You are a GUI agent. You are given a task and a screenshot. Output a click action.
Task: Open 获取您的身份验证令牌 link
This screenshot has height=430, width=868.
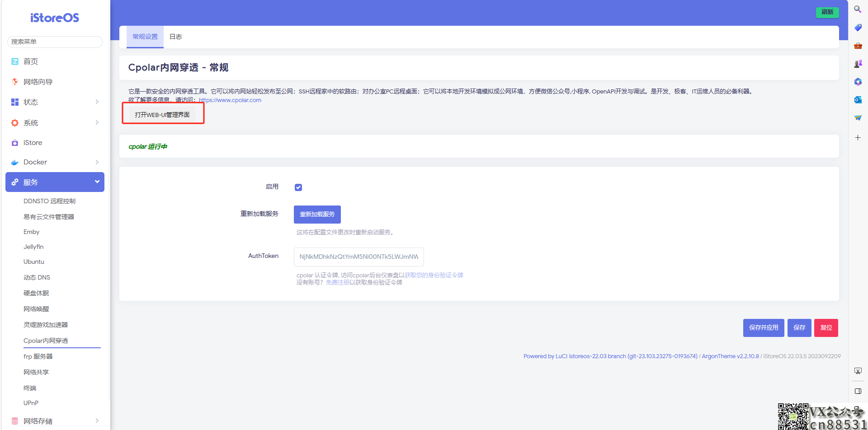coord(434,275)
